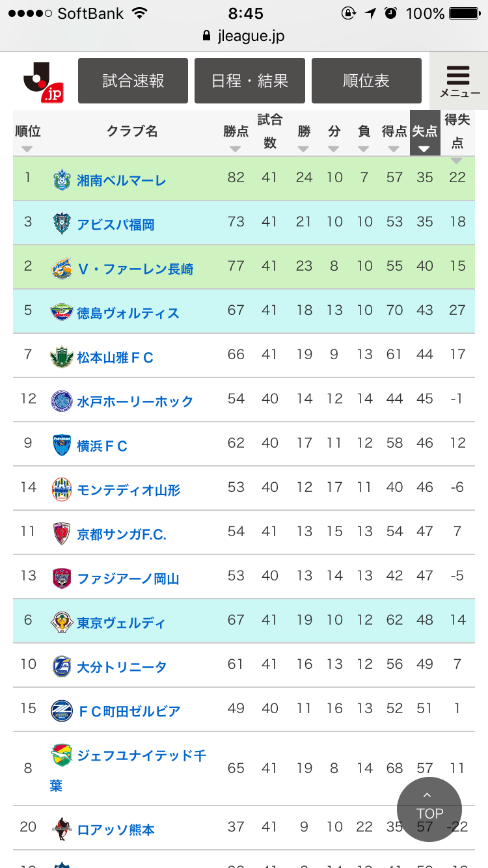This screenshot has width=488, height=868.
Task: Tap the jleague.jp address bar
Action: pyautogui.click(x=244, y=36)
